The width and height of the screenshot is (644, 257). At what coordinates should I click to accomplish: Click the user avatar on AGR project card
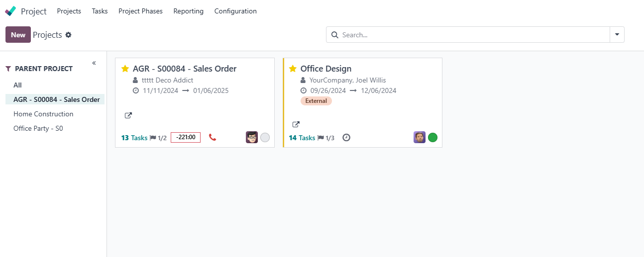point(252,137)
